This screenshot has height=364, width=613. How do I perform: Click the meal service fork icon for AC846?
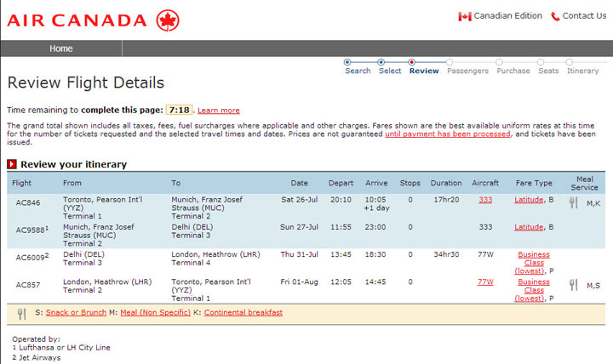click(573, 202)
